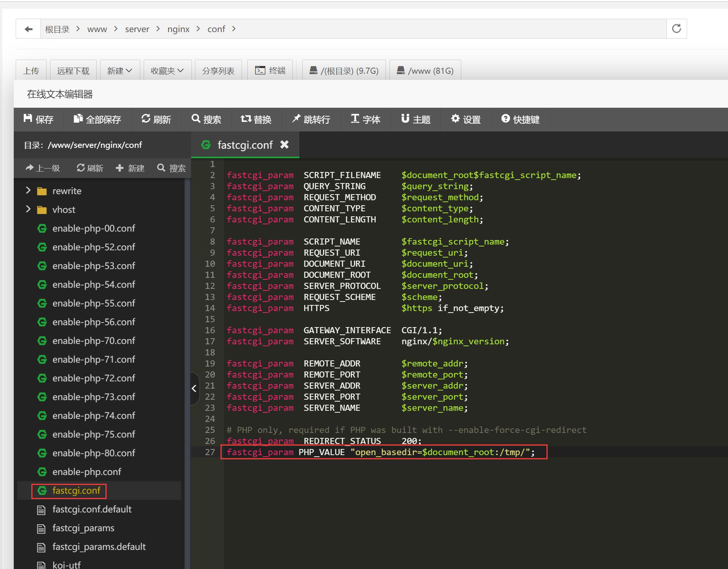
Task: Navigate to 根目录 in breadcrumb
Action: coord(57,29)
